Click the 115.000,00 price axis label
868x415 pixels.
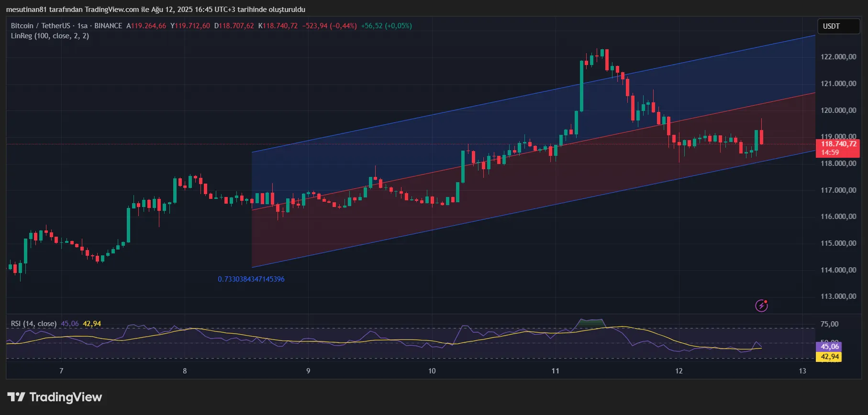[x=838, y=243]
